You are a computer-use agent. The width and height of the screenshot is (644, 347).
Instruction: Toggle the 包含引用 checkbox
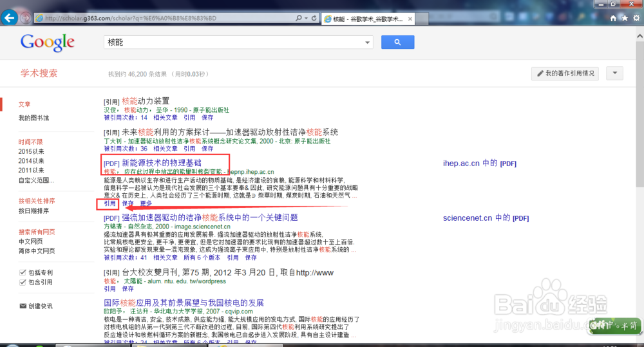coord(23,282)
